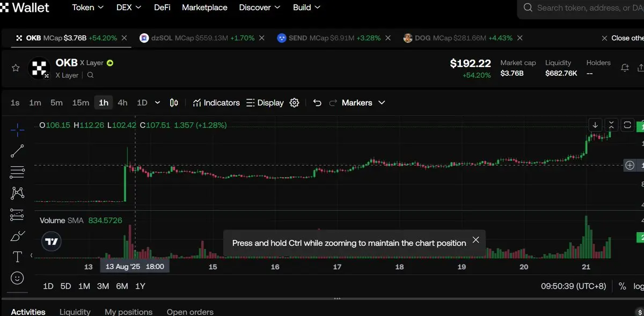Open the Build menu dropdown
The height and width of the screenshot is (316, 644).
pyautogui.click(x=307, y=8)
